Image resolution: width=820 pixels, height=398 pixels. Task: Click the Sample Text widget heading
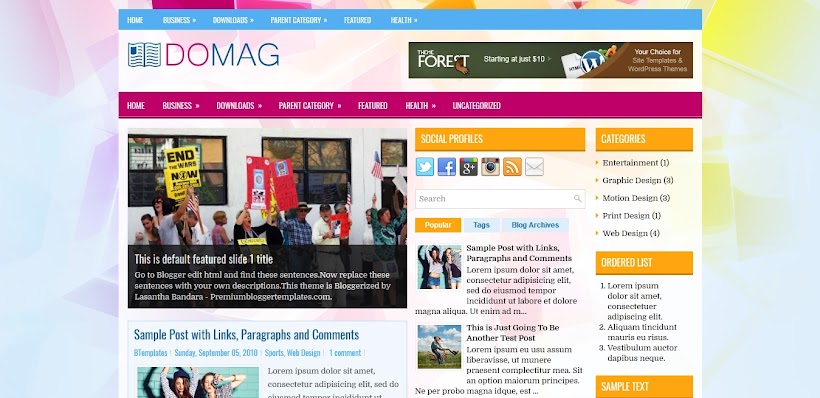click(644, 386)
